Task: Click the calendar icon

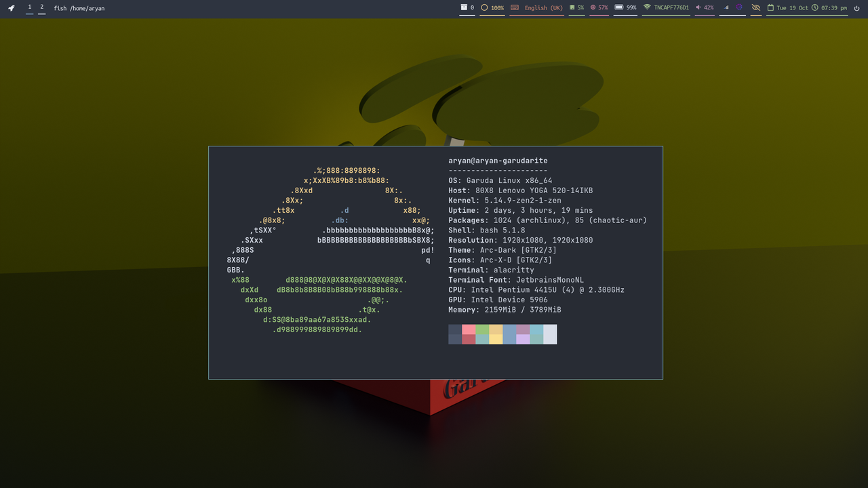Action: point(770,7)
